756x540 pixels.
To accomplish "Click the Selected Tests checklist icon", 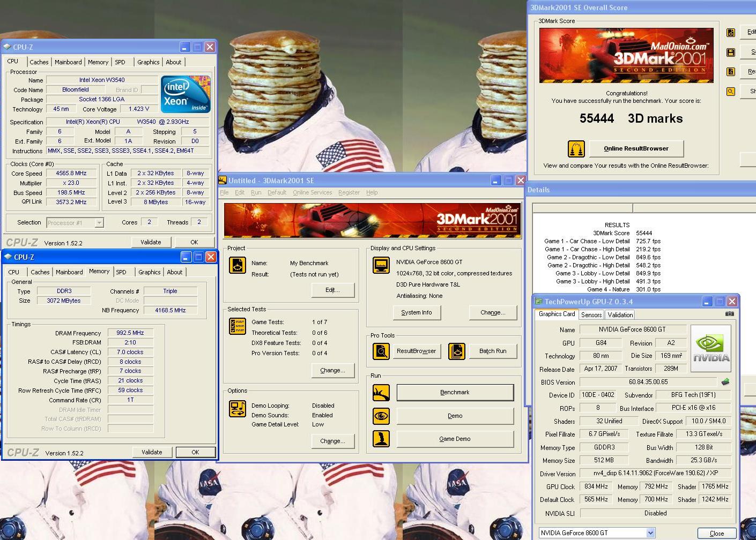I will 238,326.
